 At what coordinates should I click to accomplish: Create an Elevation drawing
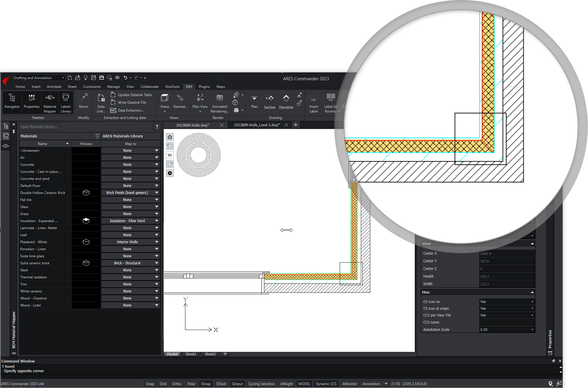pyautogui.click(x=286, y=102)
